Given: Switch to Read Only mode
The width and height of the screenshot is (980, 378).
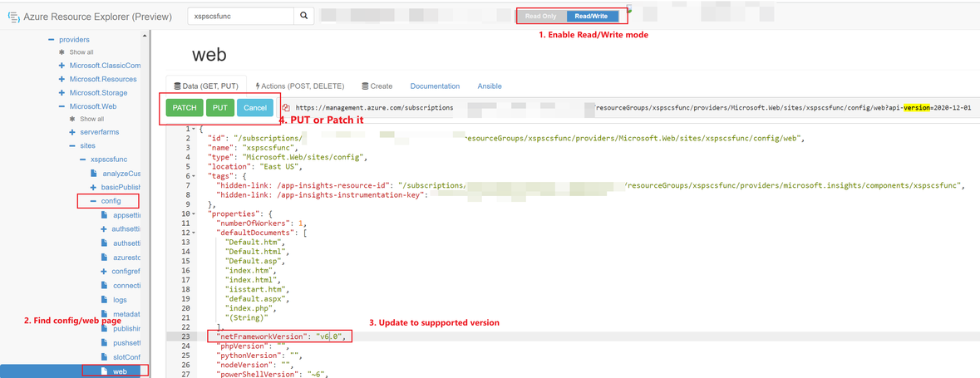Looking at the screenshot, I should coord(541,17).
